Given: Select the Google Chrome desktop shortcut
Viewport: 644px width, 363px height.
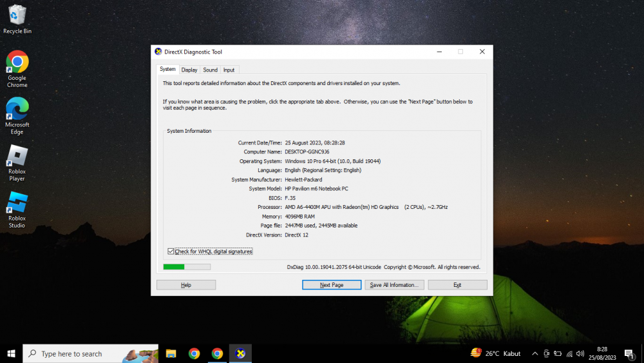Looking at the screenshot, I should coord(17,69).
